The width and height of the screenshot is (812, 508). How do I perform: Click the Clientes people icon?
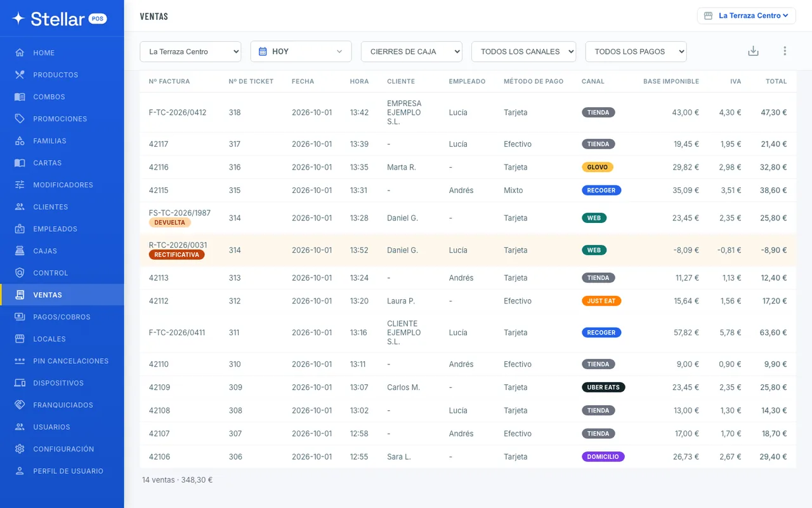[20, 207]
